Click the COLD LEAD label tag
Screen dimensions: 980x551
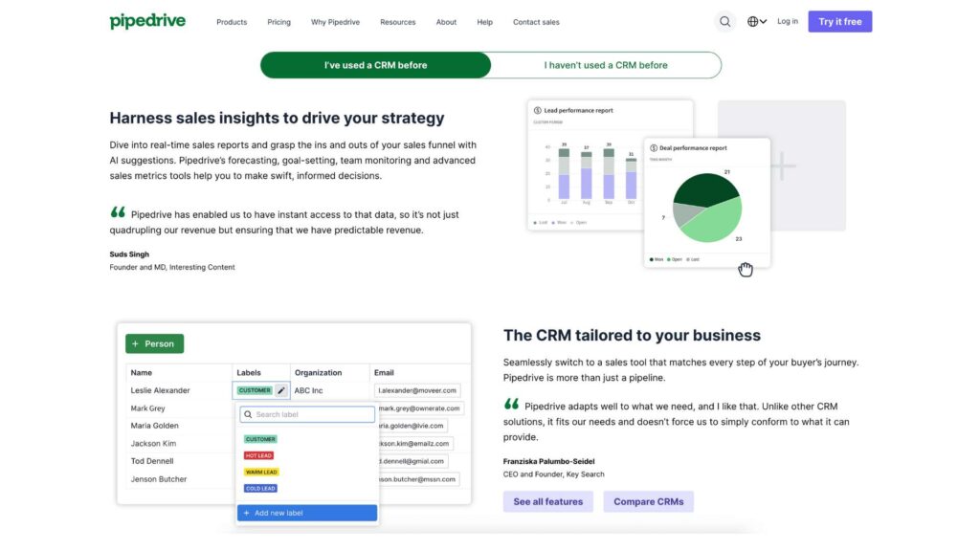pos(260,488)
